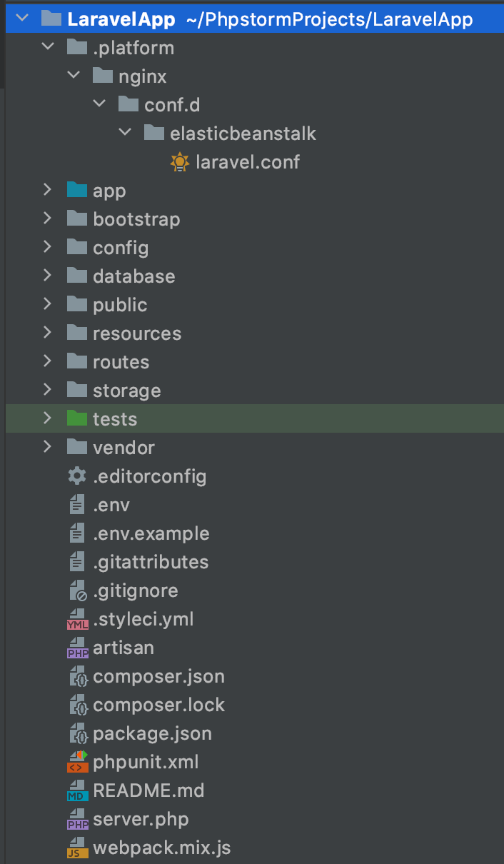The image size is (504, 864).
Task: Select the artisan file name
Action: click(x=124, y=648)
